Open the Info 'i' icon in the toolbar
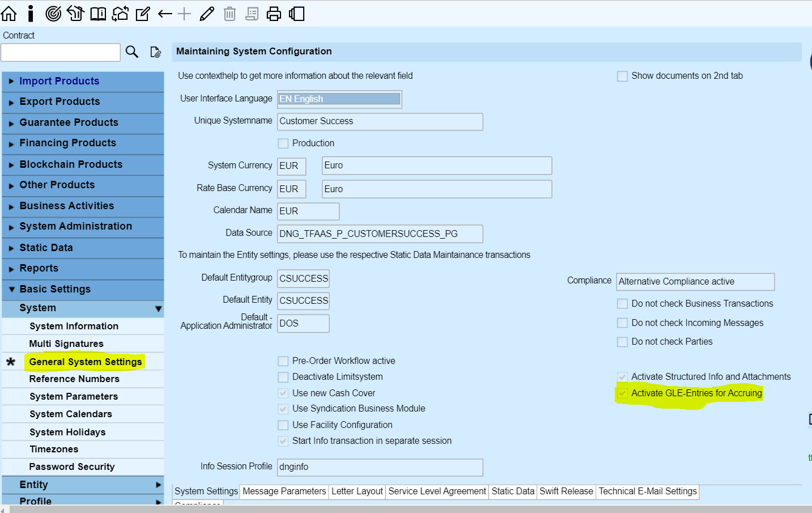This screenshot has width=812, height=513. pyautogui.click(x=31, y=14)
